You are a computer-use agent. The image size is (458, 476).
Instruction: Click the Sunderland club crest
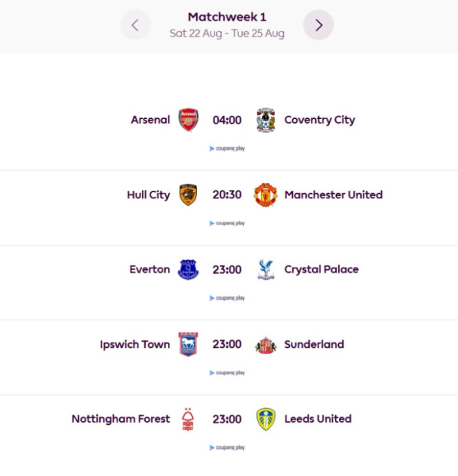266,345
